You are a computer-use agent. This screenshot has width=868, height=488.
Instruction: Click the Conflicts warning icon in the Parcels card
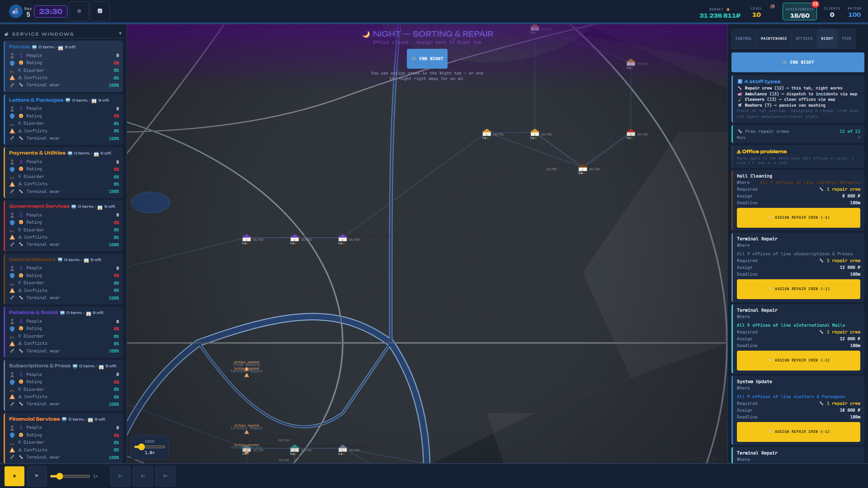pyautogui.click(x=12, y=78)
